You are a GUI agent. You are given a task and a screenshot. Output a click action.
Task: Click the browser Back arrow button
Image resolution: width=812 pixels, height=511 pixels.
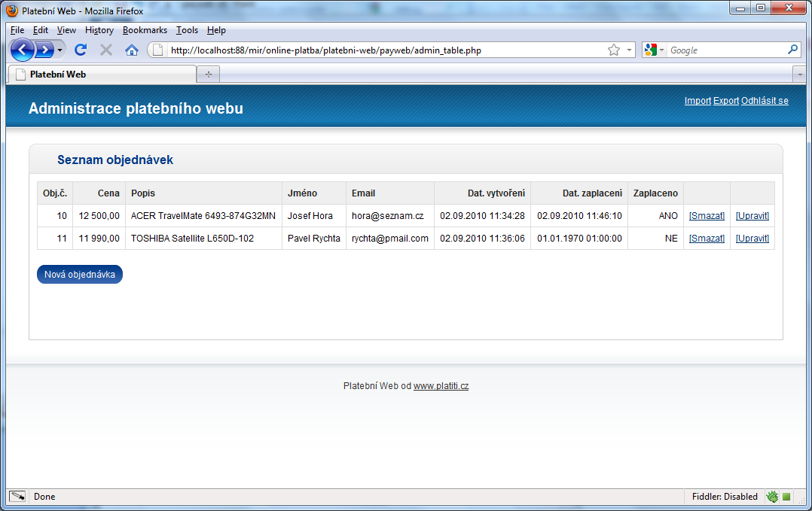(x=22, y=50)
